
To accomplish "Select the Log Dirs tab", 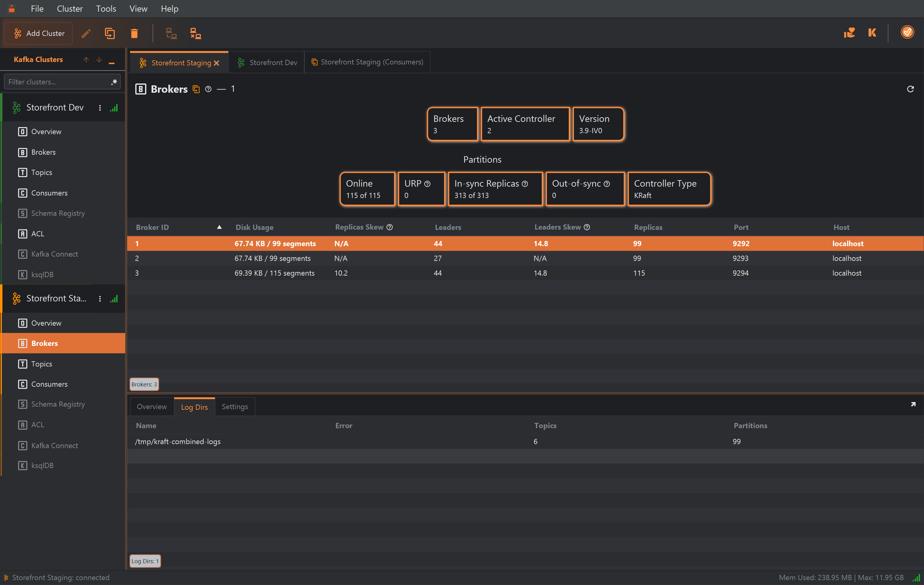I will [194, 407].
